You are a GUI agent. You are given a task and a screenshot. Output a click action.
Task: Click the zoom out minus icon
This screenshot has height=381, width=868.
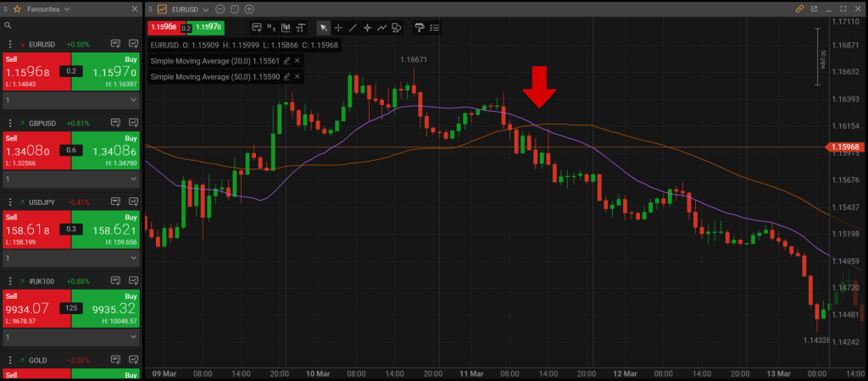[x=220, y=8]
